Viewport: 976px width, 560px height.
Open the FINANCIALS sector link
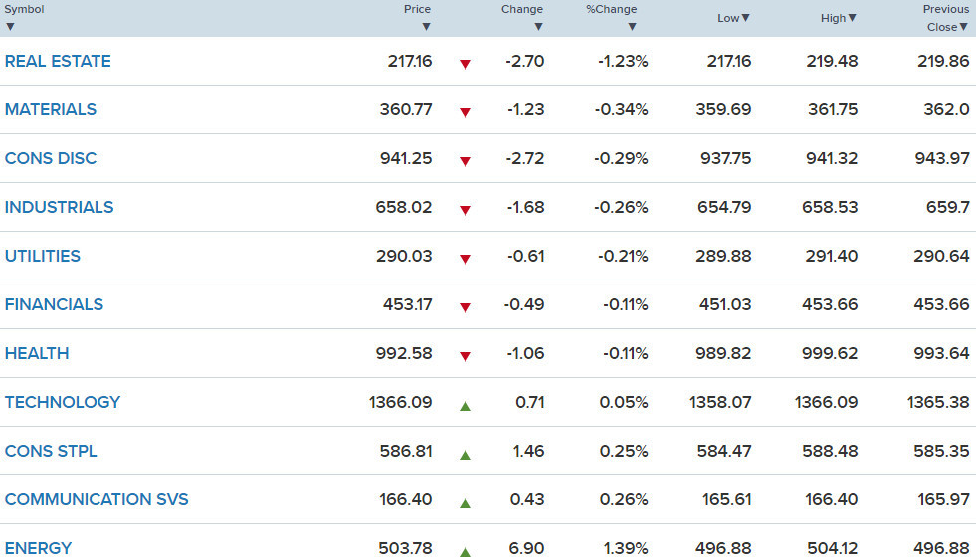click(x=54, y=304)
